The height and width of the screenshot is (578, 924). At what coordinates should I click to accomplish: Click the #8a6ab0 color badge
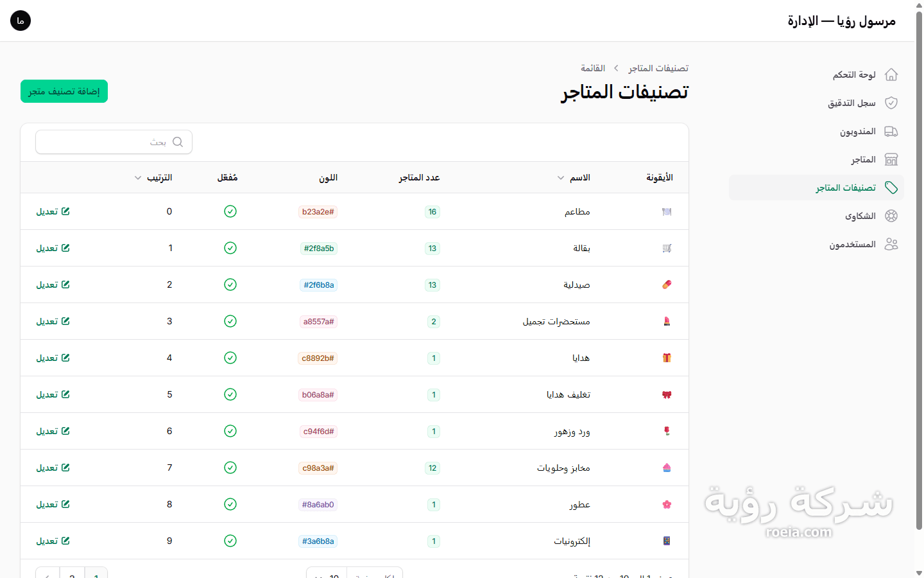tap(318, 505)
